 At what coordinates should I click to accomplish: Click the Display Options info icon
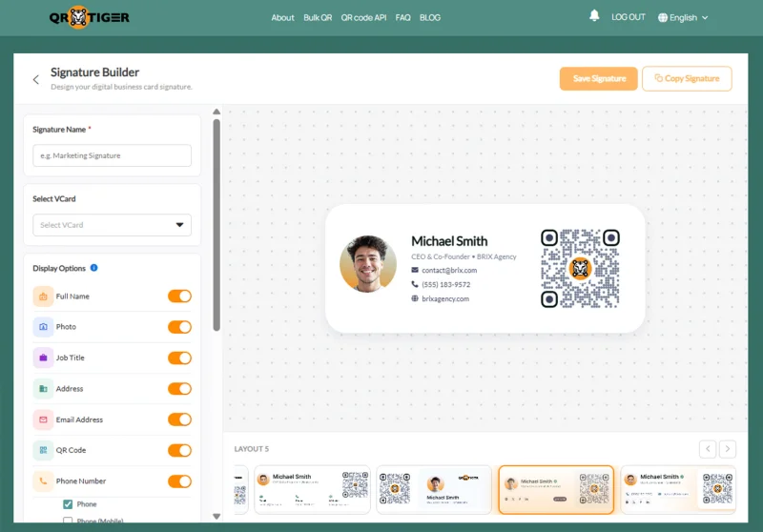pyautogui.click(x=93, y=268)
